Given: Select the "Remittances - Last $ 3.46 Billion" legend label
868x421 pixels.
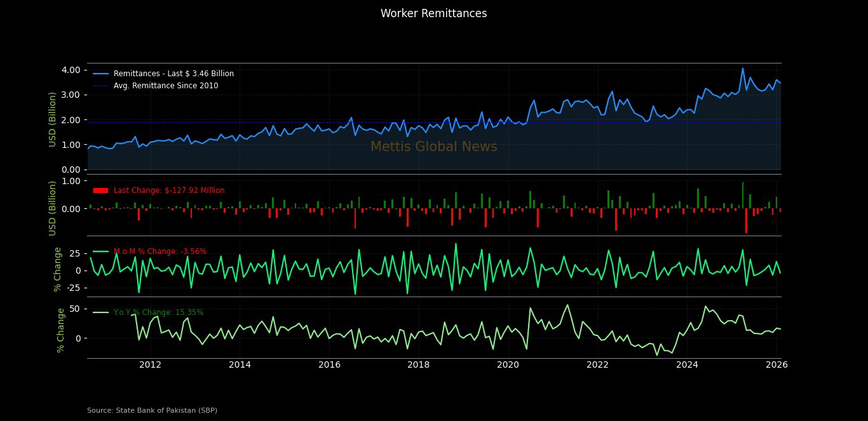Looking at the screenshot, I should (x=173, y=74).
